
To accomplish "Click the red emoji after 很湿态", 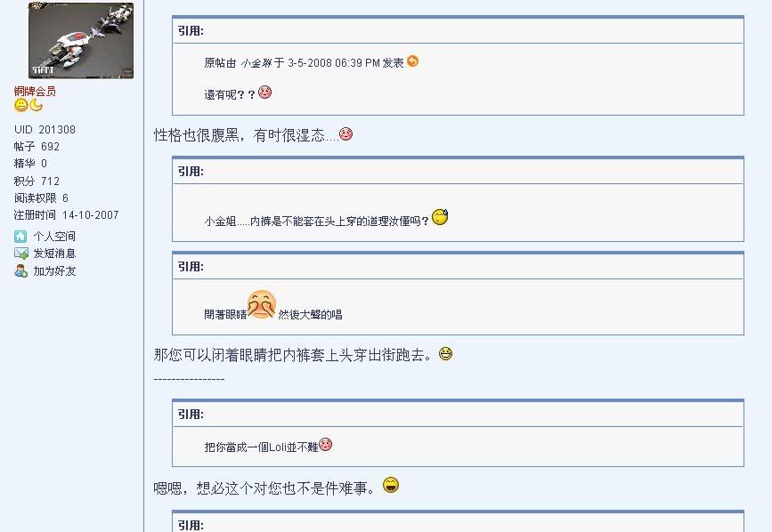I will (346, 133).
